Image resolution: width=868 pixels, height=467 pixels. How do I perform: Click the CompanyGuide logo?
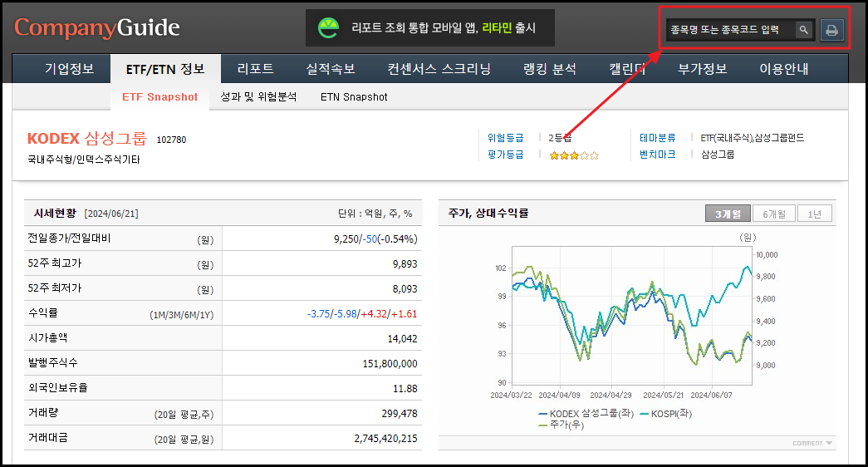[97, 27]
